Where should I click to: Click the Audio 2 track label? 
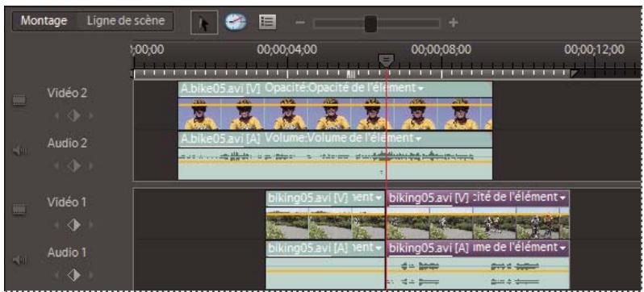click(x=67, y=144)
